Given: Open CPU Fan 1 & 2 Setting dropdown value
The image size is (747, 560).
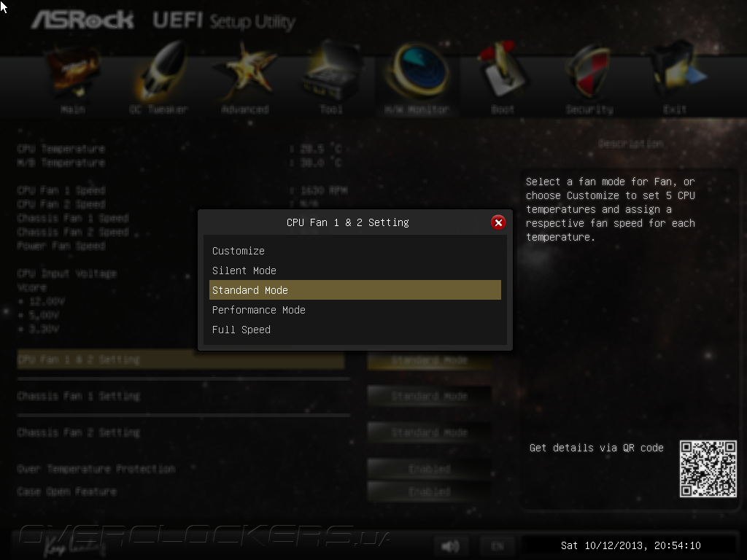Looking at the screenshot, I should click(429, 360).
